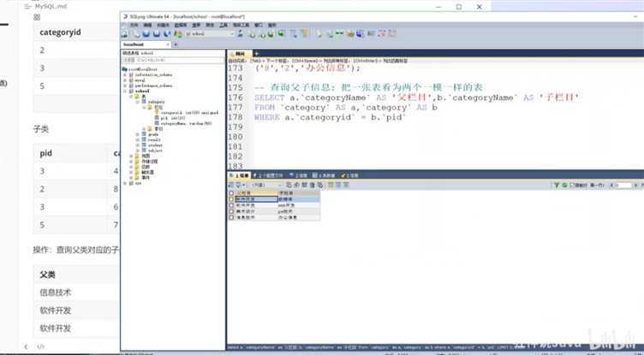Click the new connection icon in SQLyog toolbar
Image resolution: width=644 pixels, height=355 pixels.
123,33
